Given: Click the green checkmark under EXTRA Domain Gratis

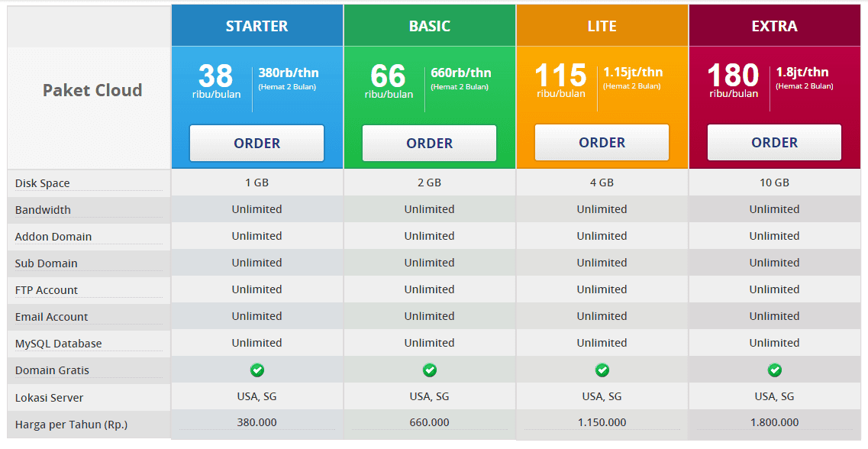Looking at the screenshot, I should pyautogui.click(x=774, y=370).
